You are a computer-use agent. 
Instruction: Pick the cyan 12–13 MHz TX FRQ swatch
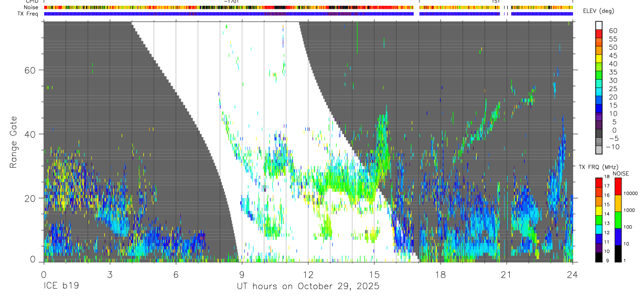point(599,229)
